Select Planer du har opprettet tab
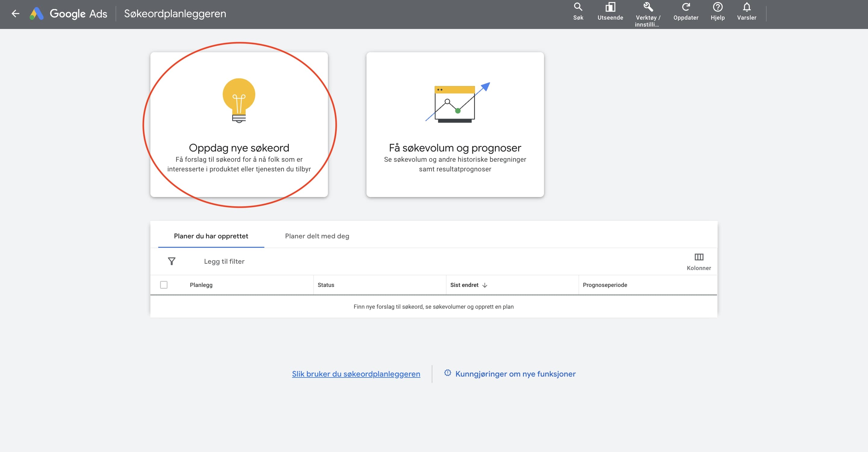The image size is (868, 452). click(211, 236)
